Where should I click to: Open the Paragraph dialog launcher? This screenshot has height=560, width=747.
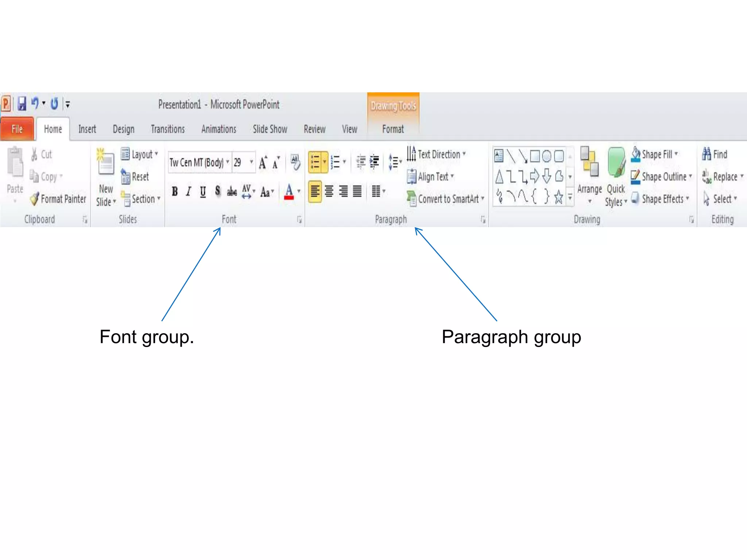tap(483, 219)
